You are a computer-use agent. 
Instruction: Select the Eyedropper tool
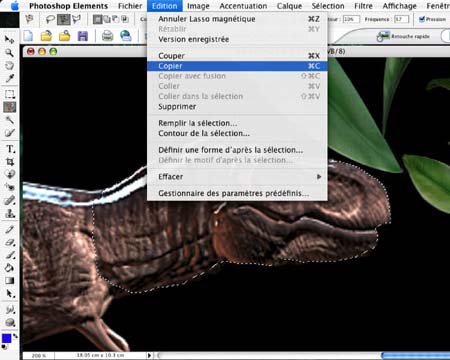(x=10, y=78)
